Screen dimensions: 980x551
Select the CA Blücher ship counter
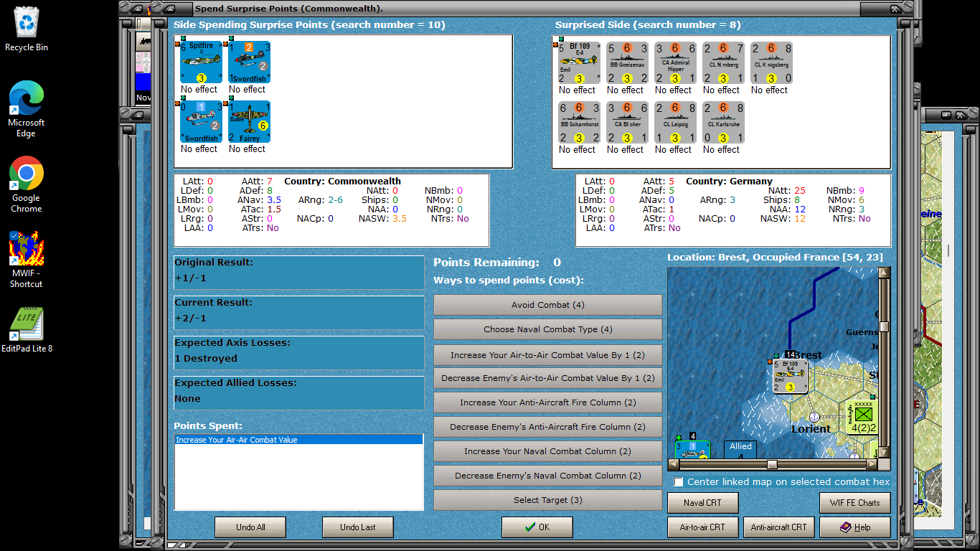point(627,123)
